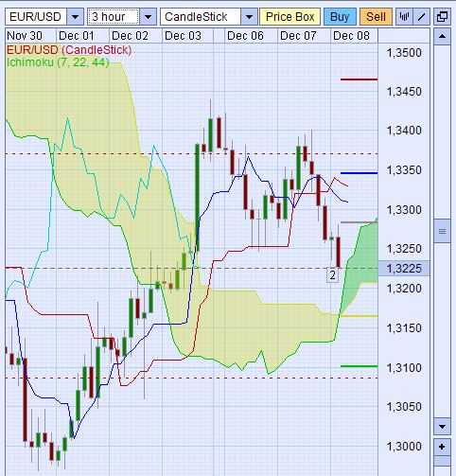Click the plus zoom-in button
The height and width of the screenshot is (476, 456).
[x=442, y=447]
